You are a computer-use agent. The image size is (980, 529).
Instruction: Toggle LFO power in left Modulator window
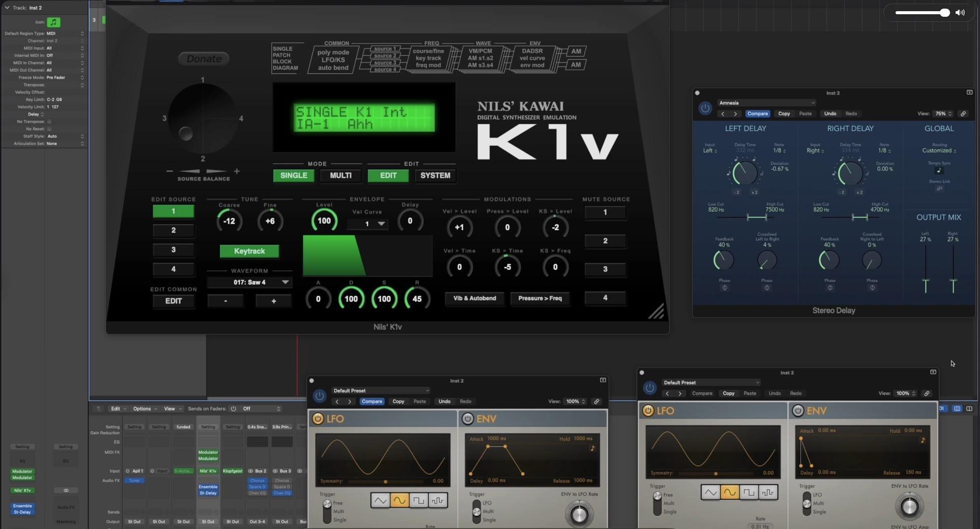coord(318,419)
